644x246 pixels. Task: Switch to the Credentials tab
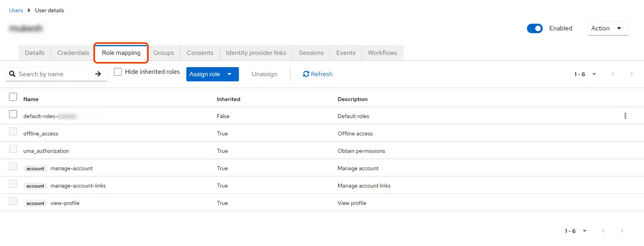tap(73, 53)
